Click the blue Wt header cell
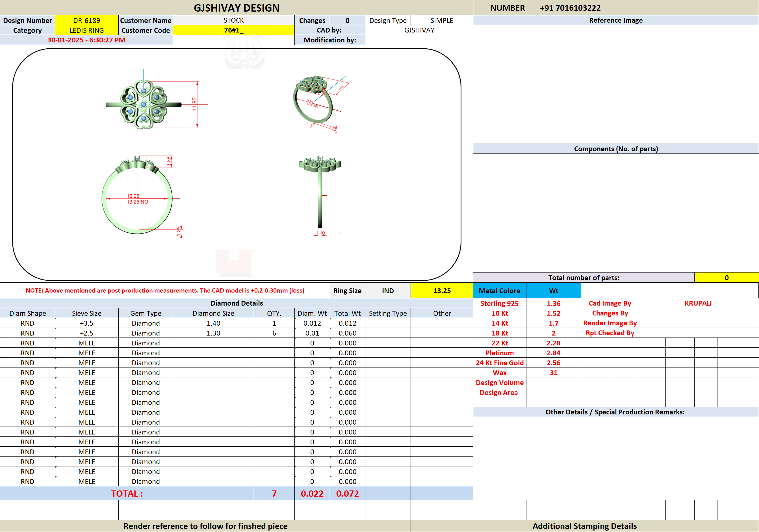 553,291
